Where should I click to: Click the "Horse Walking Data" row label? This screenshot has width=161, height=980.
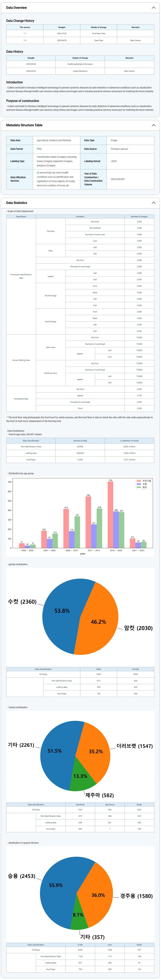click(x=21, y=360)
